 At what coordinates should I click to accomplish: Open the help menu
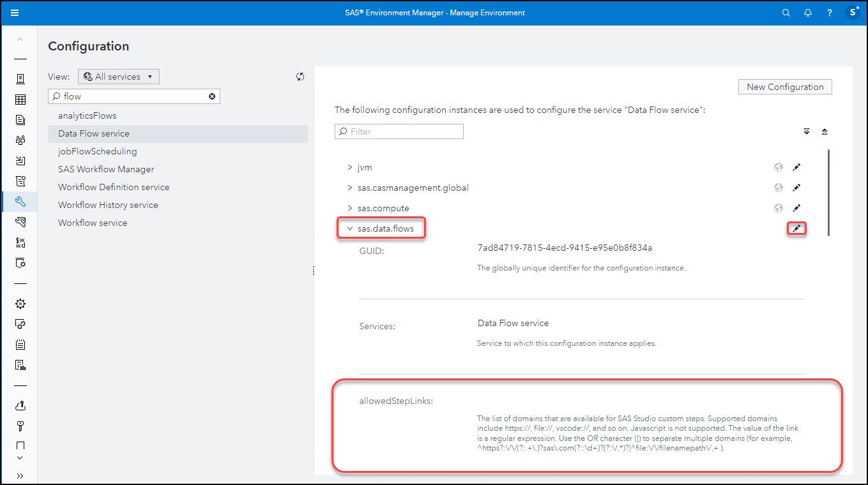point(829,12)
